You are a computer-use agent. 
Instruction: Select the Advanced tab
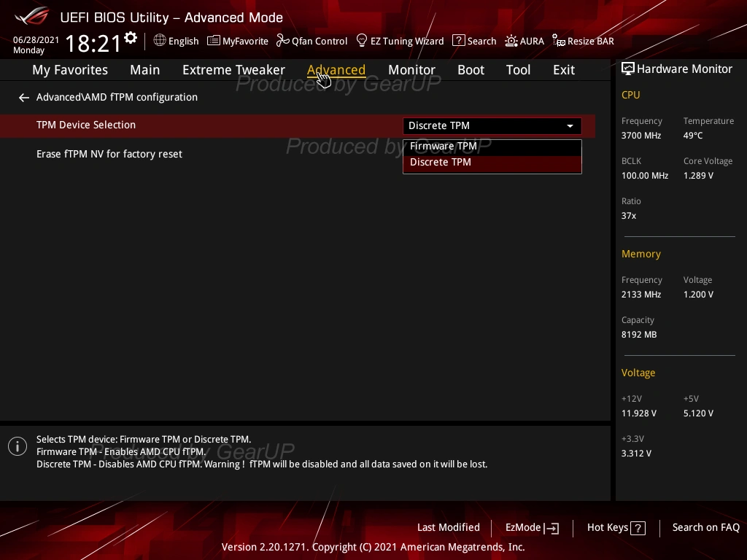pos(336,69)
